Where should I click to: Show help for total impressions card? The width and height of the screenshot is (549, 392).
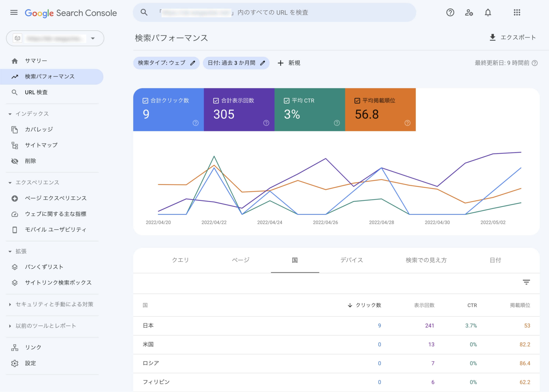[266, 123]
